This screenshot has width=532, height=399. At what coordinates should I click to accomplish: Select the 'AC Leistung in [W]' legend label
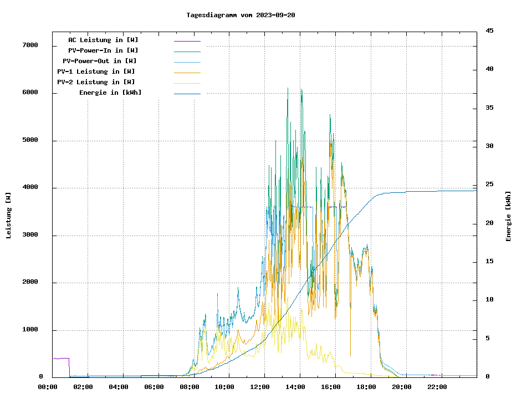103,40
